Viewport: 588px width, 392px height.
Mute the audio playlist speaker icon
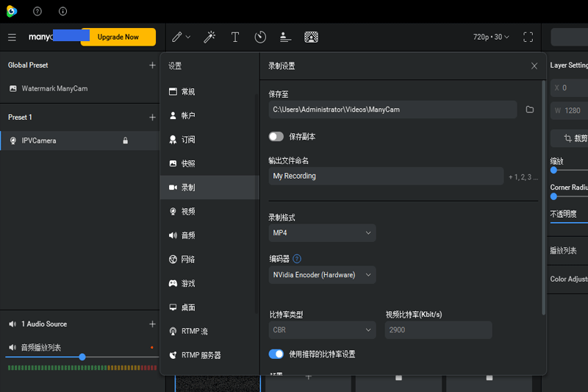pos(12,348)
